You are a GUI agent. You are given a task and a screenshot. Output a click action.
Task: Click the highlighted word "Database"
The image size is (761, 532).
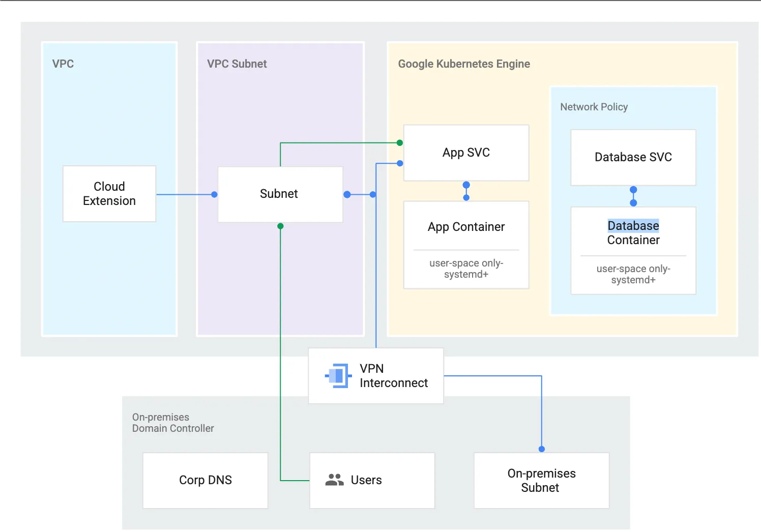click(x=633, y=226)
